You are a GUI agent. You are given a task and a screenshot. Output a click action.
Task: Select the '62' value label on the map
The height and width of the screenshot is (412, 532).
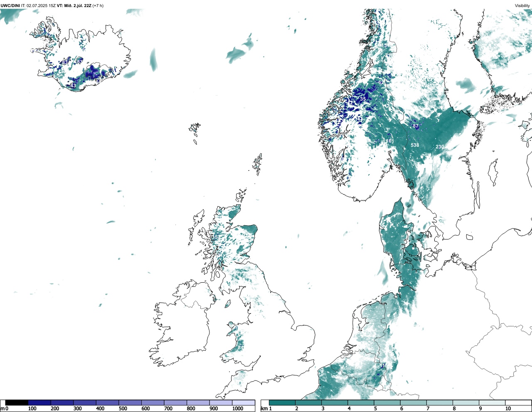point(381,82)
